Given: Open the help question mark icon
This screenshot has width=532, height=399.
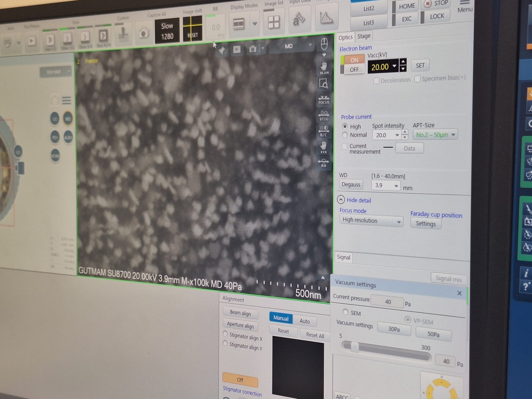Looking at the screenshot, I should pyautogui.click(x=526, y=286).
